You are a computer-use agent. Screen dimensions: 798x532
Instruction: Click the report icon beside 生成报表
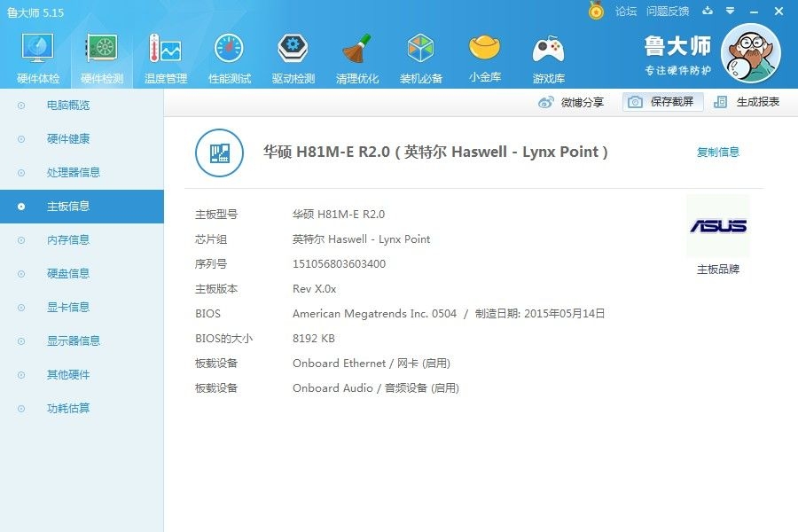pyautogui.click(x=720, y=102)
